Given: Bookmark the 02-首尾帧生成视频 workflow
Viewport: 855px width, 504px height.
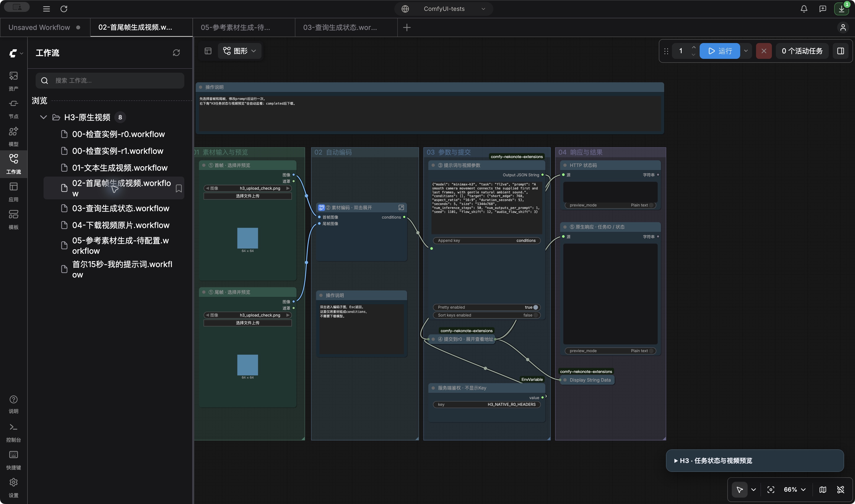Looking at the screenshot, I should click(179, 188).
